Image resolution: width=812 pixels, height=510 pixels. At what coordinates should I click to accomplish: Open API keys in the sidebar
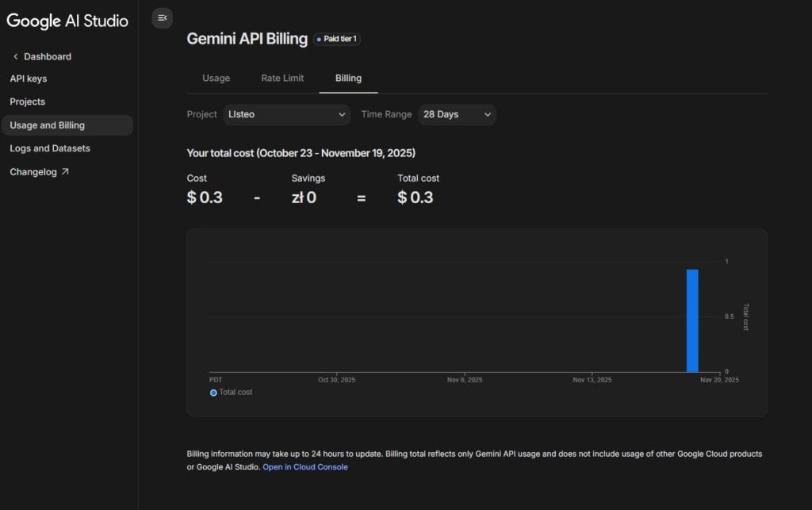click(28, 79)
